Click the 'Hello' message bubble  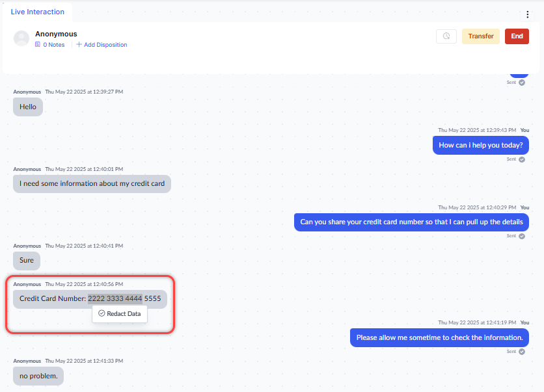pos(28,107)
